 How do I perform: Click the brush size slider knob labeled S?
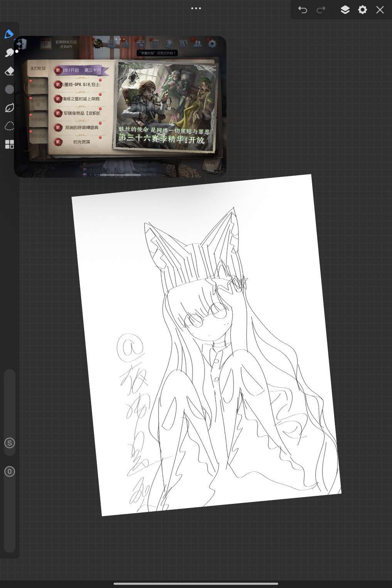pos(10,443)
